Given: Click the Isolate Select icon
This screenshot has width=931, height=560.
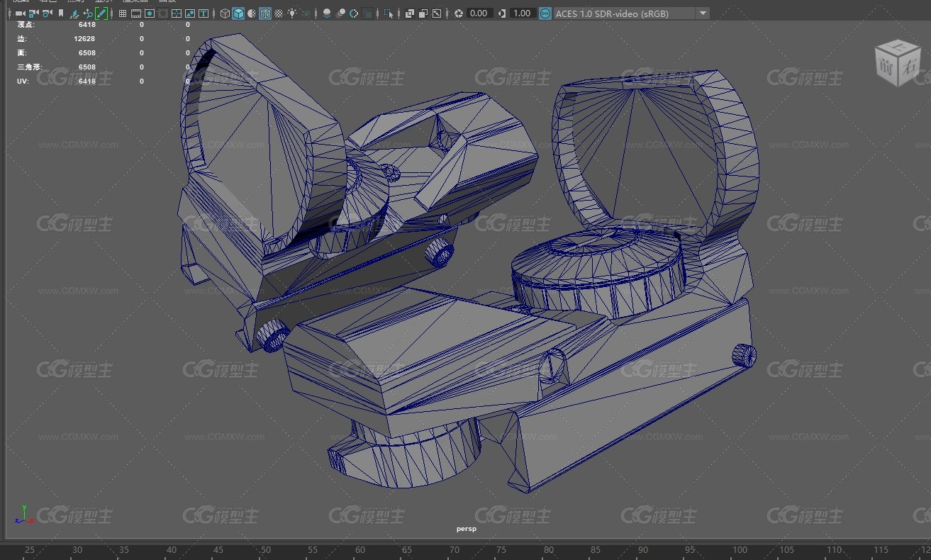Looking at the screenshot, I should coord(389,13).
